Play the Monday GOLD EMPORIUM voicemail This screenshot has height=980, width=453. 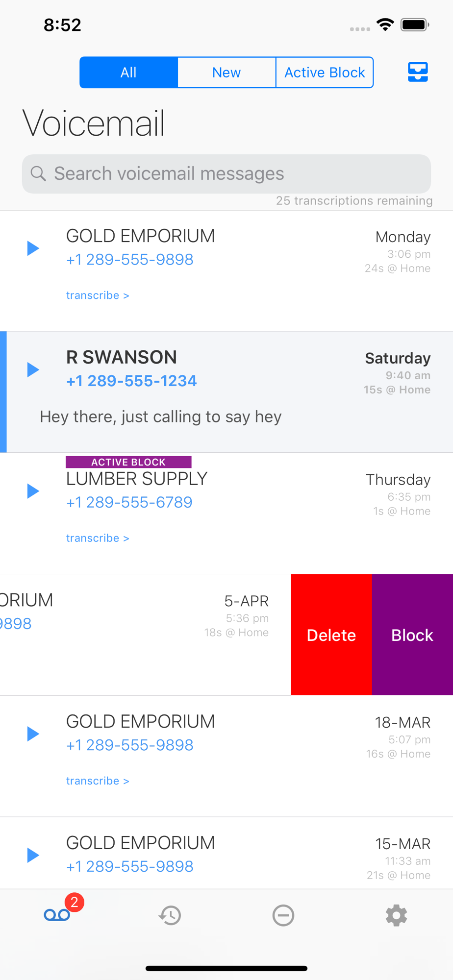coord(33,248)
